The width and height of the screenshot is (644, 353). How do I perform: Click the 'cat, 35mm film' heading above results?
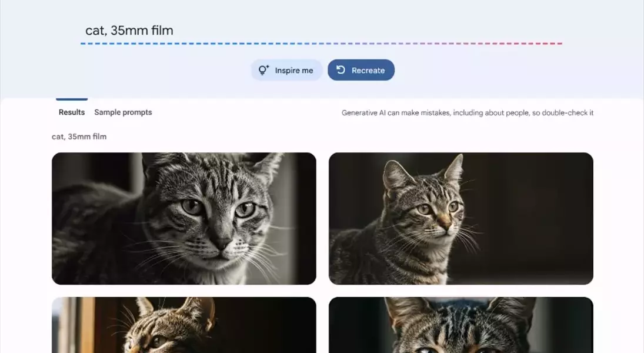coord(79,136)
